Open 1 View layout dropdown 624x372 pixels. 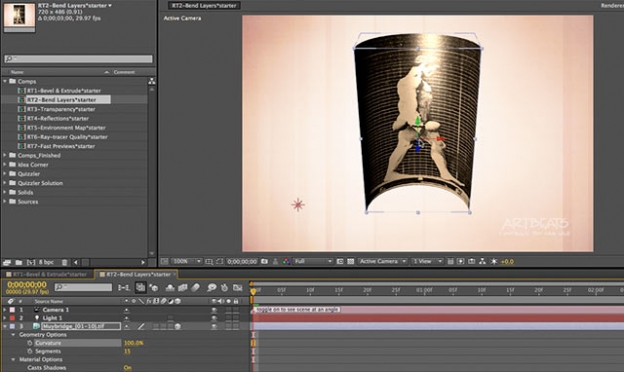point(427,261)
